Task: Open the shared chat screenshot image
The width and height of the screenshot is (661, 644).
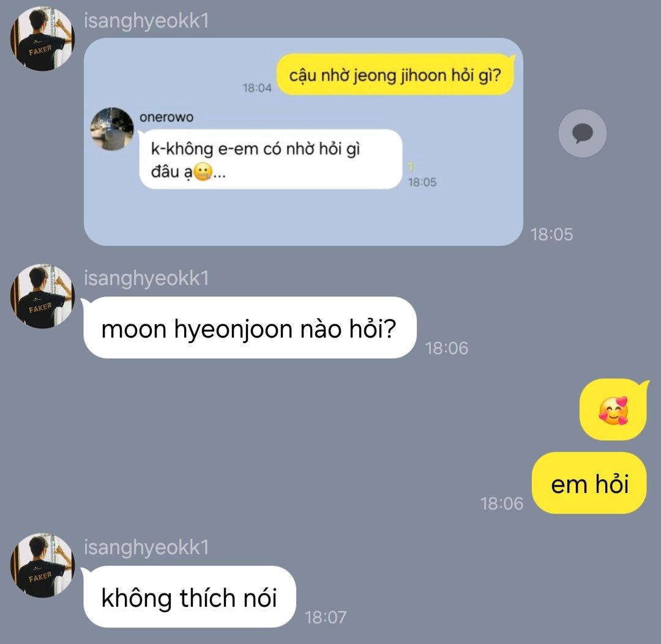Action: coord(304,141)
